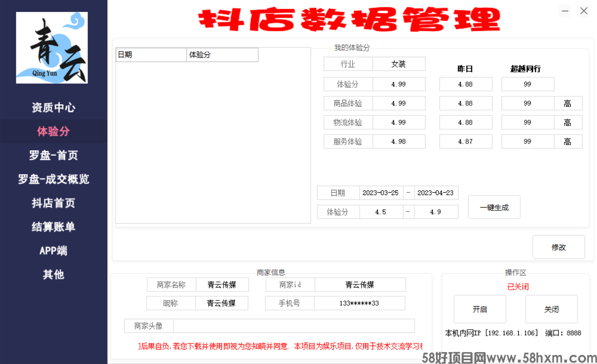The image size is (597, 364).
Task: Click the 体验分 column header
Action: click(x=223, y=55)
